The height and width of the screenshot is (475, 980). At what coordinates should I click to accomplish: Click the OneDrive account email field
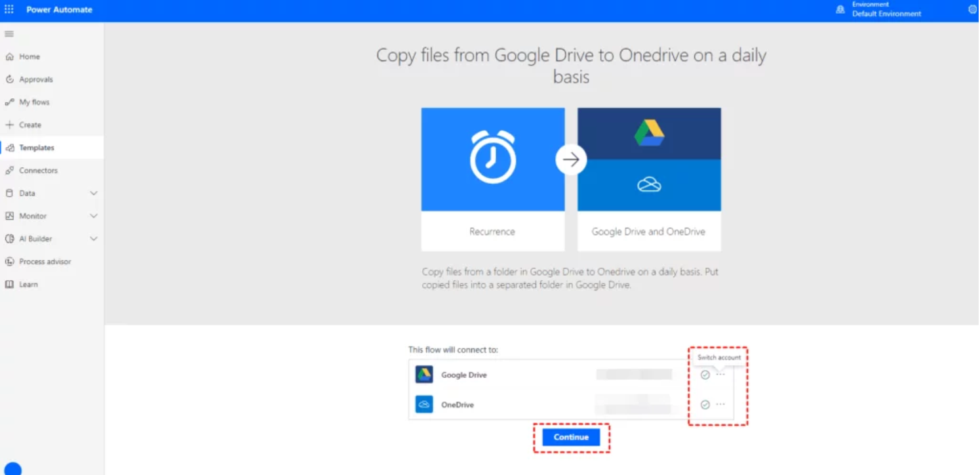[632, 404]
